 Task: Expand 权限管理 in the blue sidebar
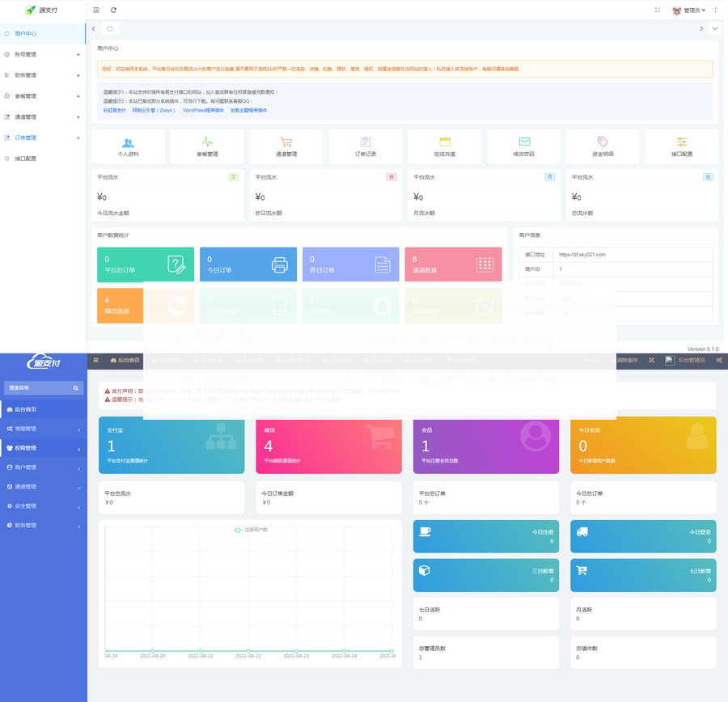pos(42,447)
